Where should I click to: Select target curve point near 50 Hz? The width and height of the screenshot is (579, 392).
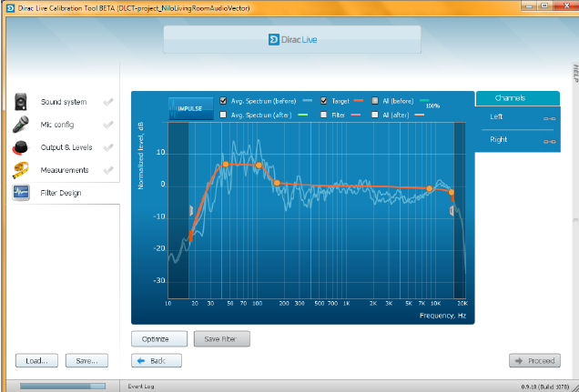[x=226, y=165]
